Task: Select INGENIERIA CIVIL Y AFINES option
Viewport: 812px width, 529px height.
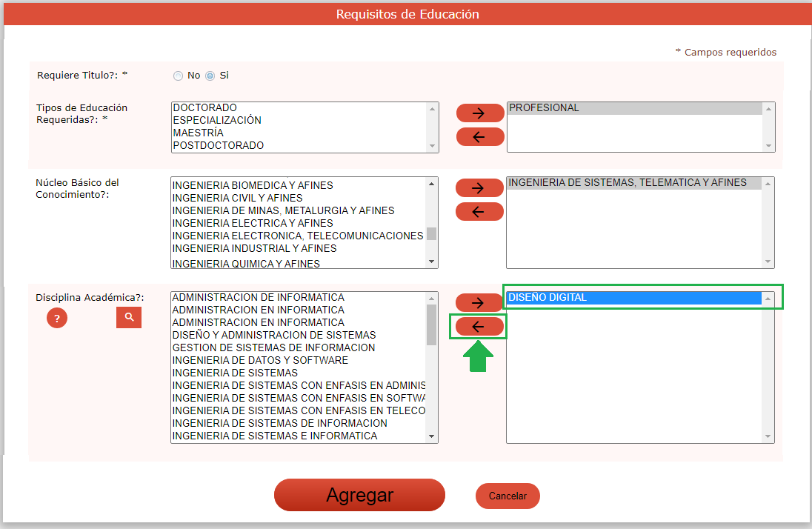Action: tap(237, 198)
